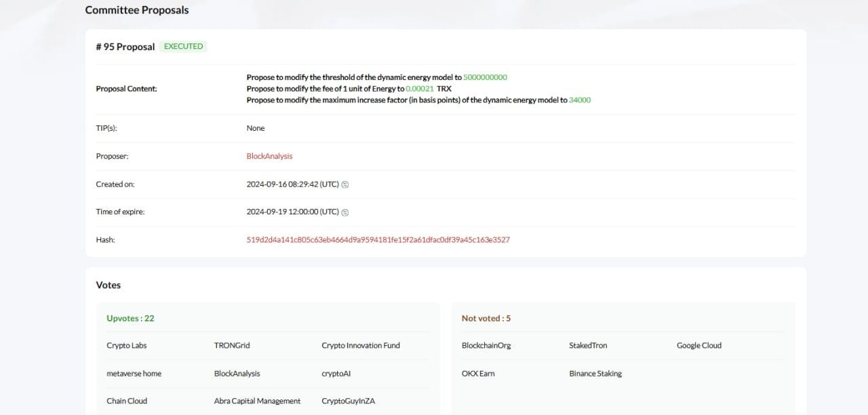Click the expire time 2024-09-19 12:00:00
The width and height of the screenshot is (868, 415).
point(293,212)
